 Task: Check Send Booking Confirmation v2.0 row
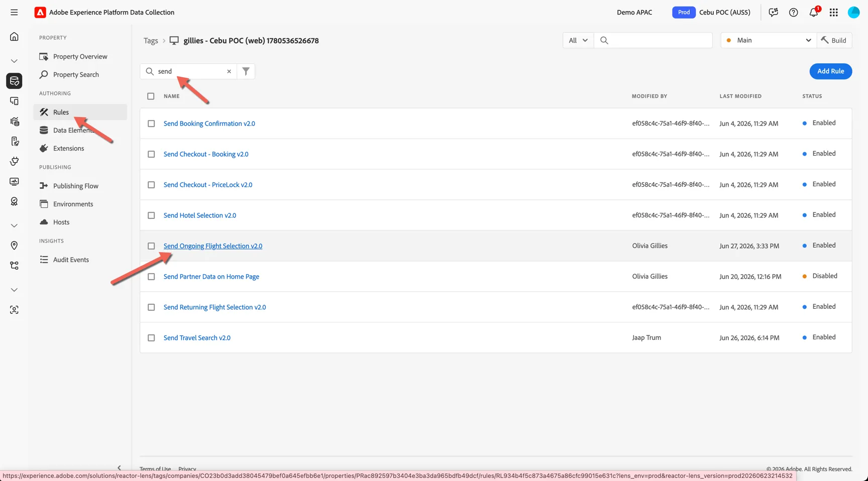coord(151,124)
